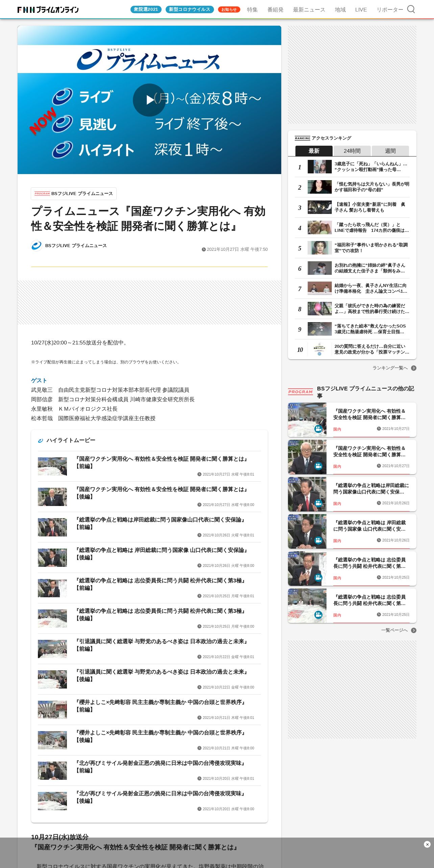Open first sidebar card 志位委員長 10月25日
Image resolution: width=434 pixels, height=868 pixels.
click(x=352, y=569)
